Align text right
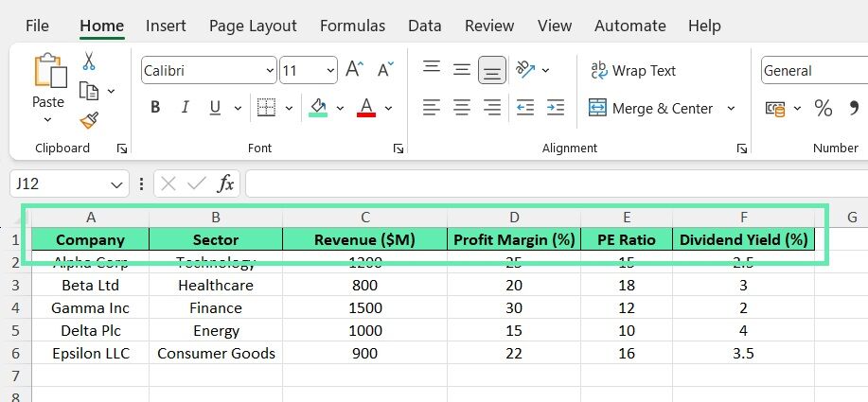Viewport: 868px width, 402px height. click(x=492, y=107)
